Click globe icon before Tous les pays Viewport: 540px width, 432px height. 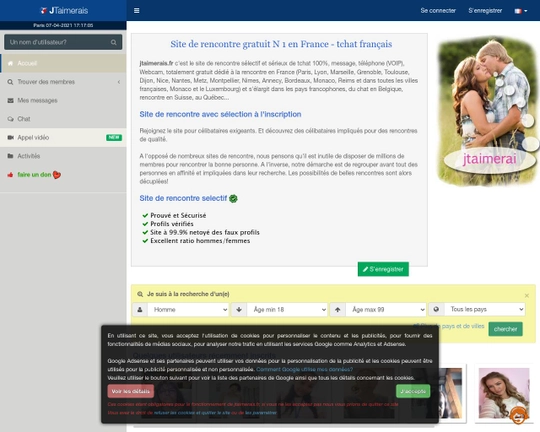[436, 309]
